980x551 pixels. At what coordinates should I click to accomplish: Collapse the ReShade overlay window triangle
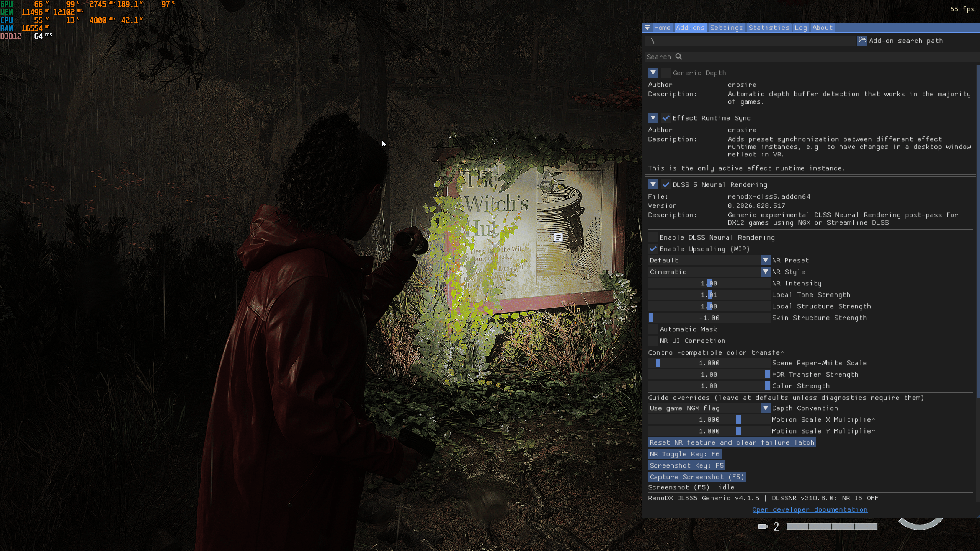pyautogui.click(x=647, y=28)
